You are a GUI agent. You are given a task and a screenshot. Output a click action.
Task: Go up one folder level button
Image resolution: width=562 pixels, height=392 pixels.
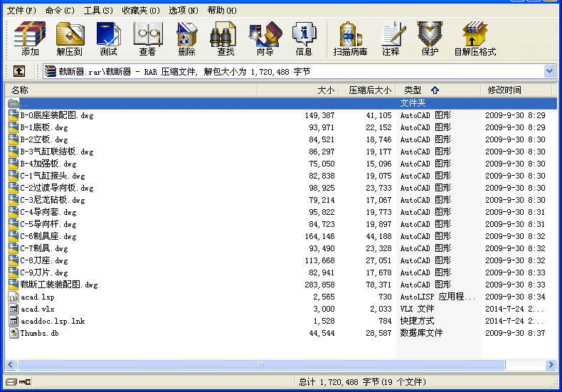[18, 71]
